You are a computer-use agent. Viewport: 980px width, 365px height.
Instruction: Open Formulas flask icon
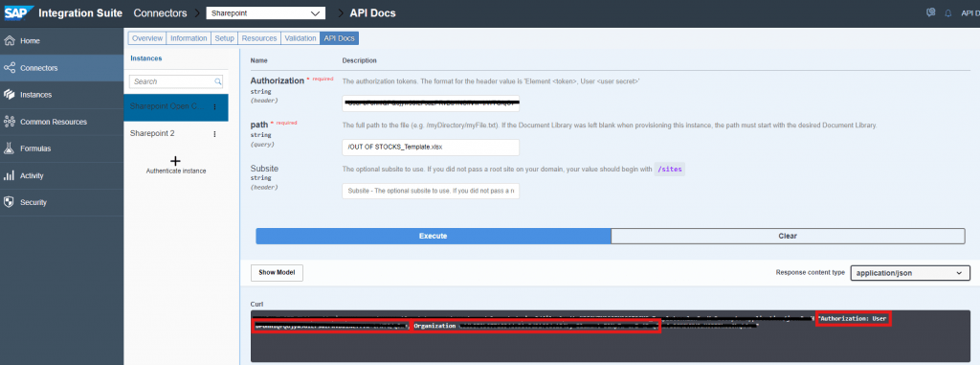[x=10, y=148]
